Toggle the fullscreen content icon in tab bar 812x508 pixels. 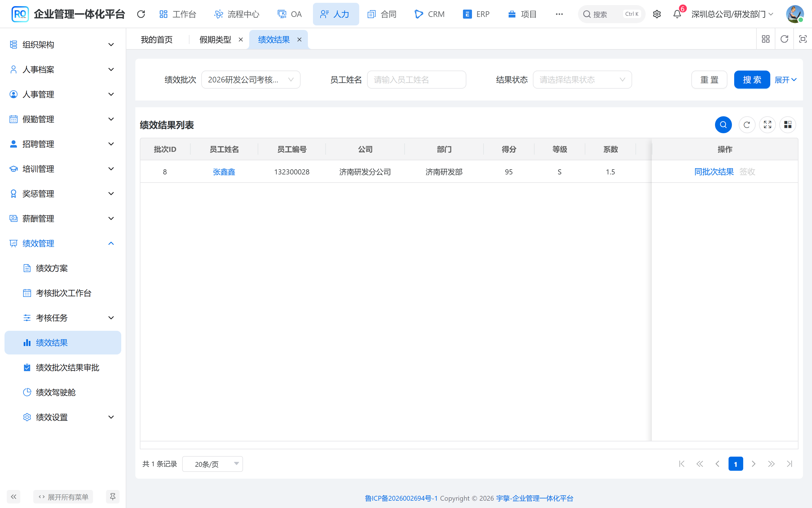click(803, 39)
